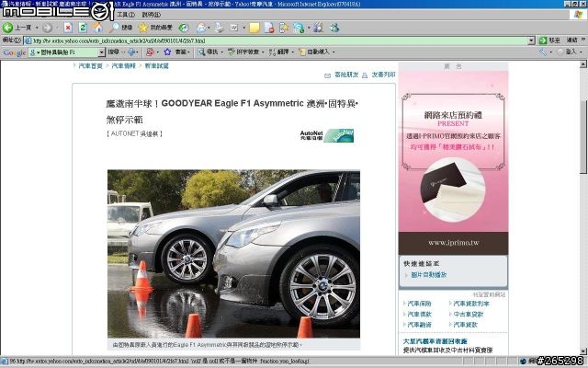Click the BMW wet braking article photo
Screen dimensions: 588x368
tap(233, 254)
